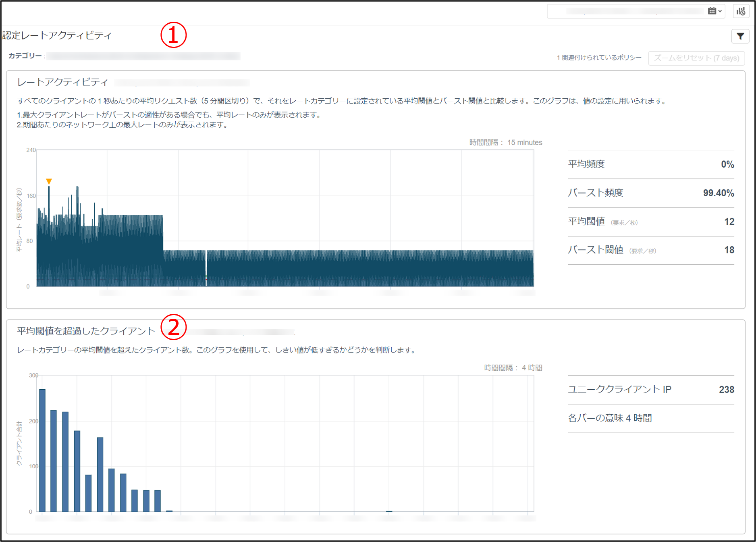Click the calendar icon in the date picker
756x542 pixels.
tap(712, 11)
